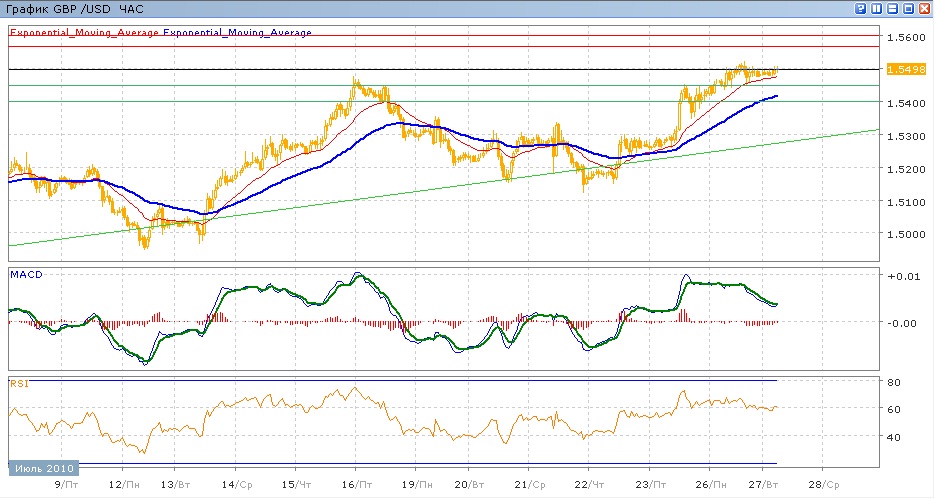The width and height of the screenshot is (935, 499).
Task: Click the 23/Пт date on time axis
Action: pyautogui.click(x=650, y=483)
